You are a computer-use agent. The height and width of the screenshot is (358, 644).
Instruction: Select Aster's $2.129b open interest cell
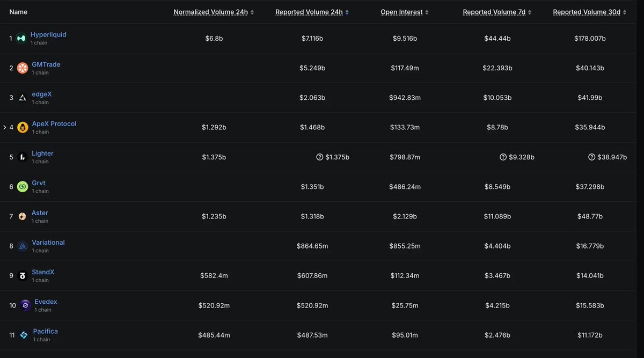pyautogui.click(x=405, y=217)
